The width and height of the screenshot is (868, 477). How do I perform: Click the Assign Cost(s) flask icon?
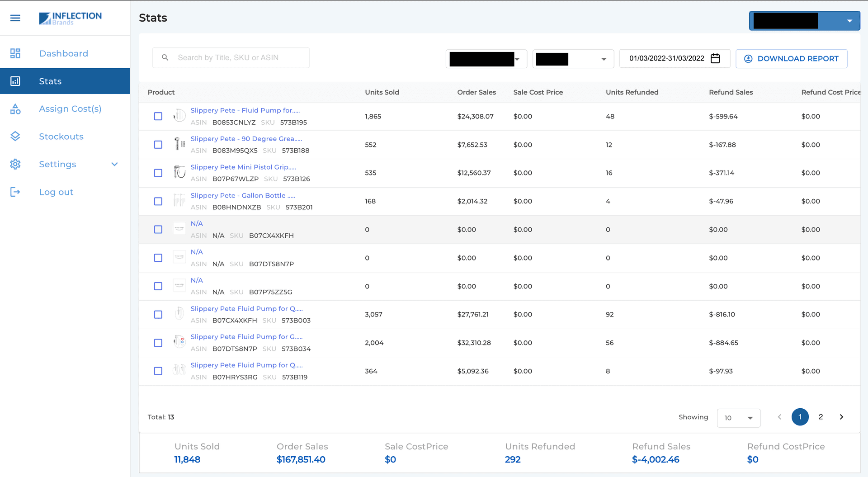(x=15, y=109)
